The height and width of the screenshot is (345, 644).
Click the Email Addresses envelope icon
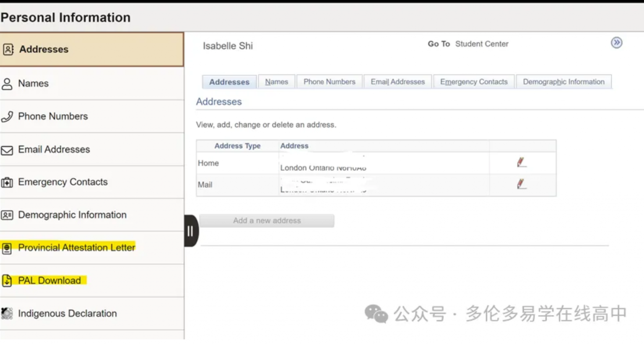(7, 150)
